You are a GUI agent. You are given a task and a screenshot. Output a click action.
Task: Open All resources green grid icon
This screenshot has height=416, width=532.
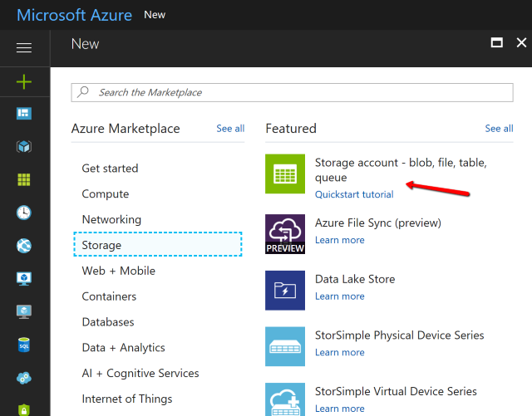click(24, 179)
